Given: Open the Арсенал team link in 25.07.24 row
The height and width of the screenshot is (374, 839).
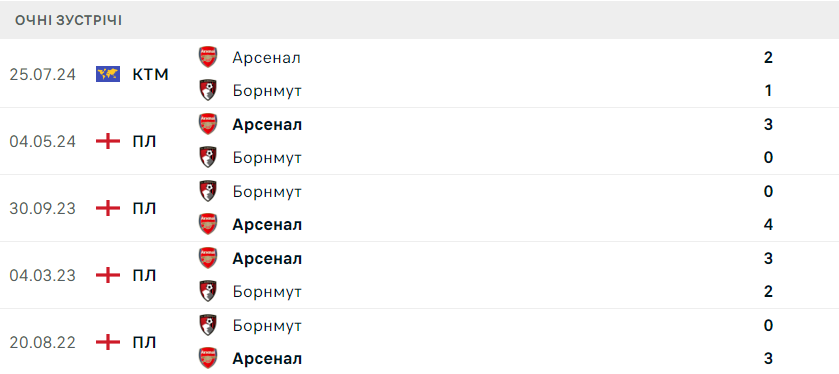Looking at the screenshot, I should pos(266,58).
